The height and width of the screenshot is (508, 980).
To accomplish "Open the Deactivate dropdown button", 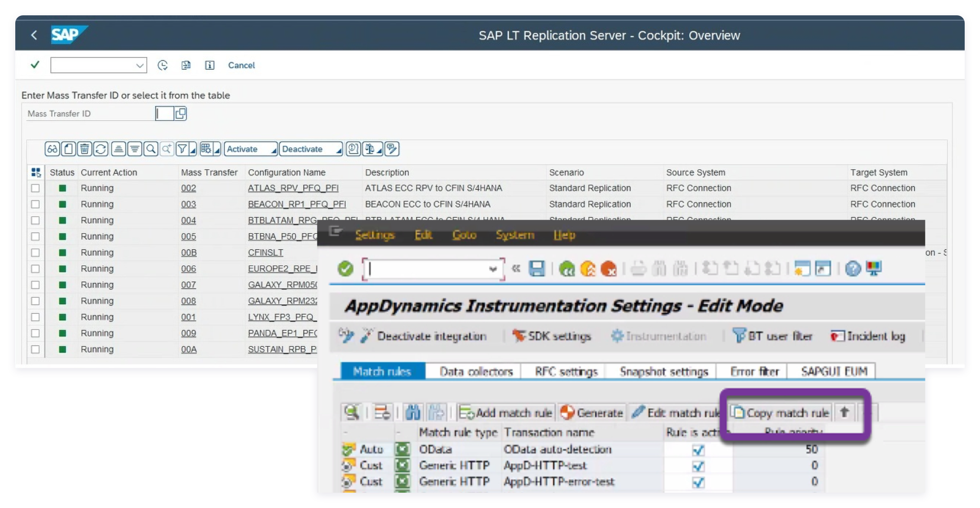I will pos(311,149).
